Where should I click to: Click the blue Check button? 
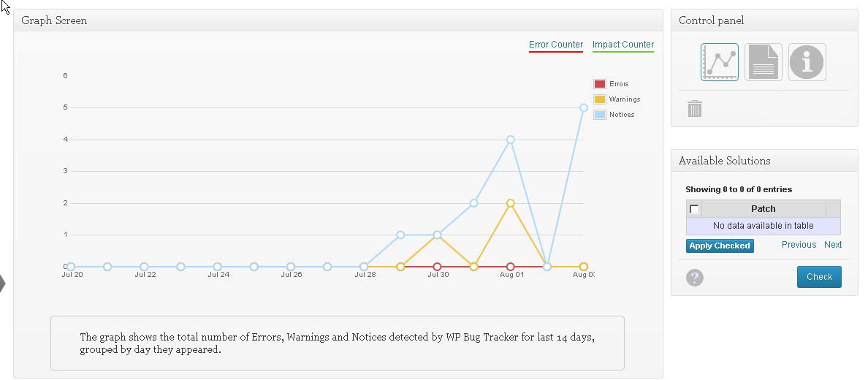pyautogui.click(x=819, y=277)
